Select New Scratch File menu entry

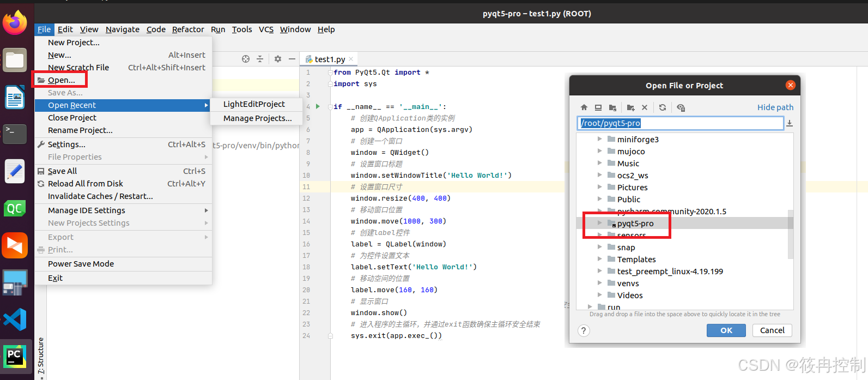[x=123, y=68]
